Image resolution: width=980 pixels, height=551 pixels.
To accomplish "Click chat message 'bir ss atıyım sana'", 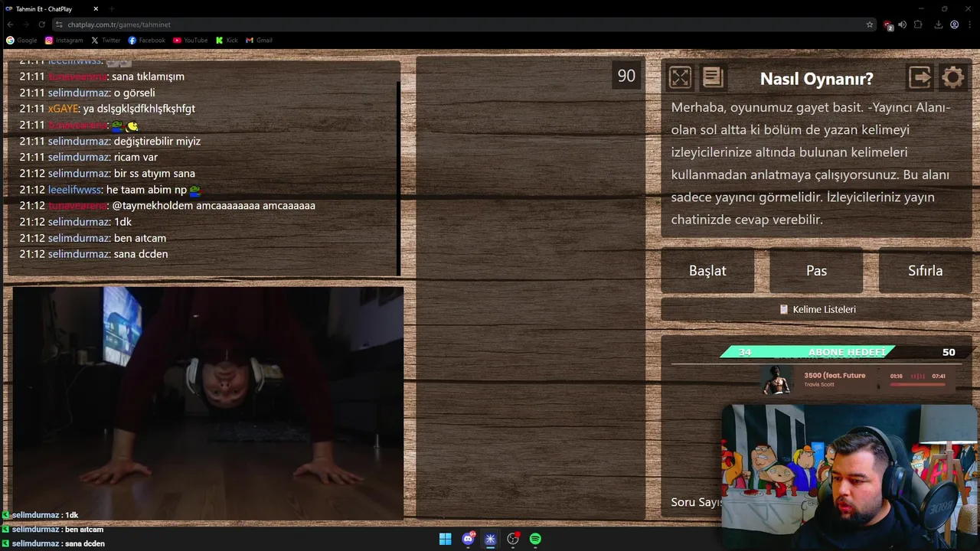I will (154, 173).
